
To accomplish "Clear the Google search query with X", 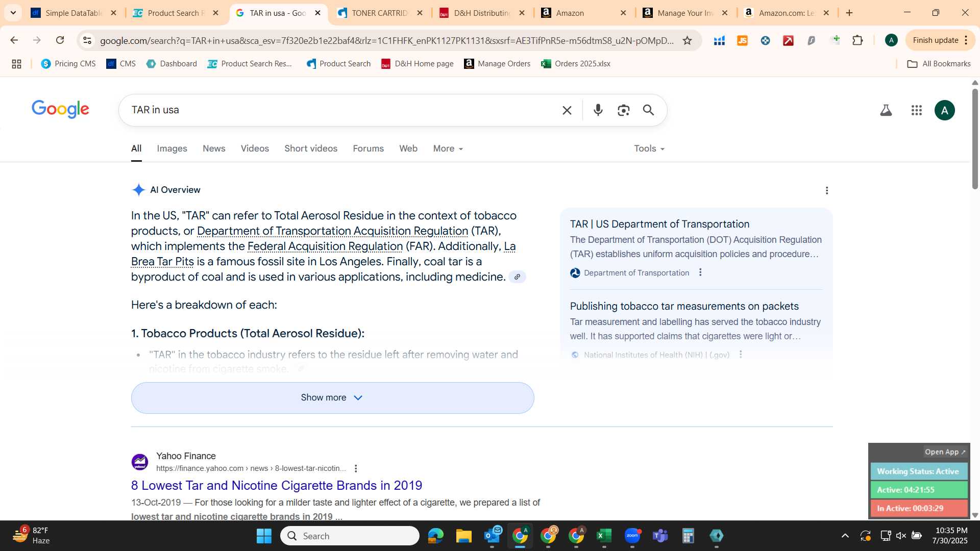I will [567, 110].
